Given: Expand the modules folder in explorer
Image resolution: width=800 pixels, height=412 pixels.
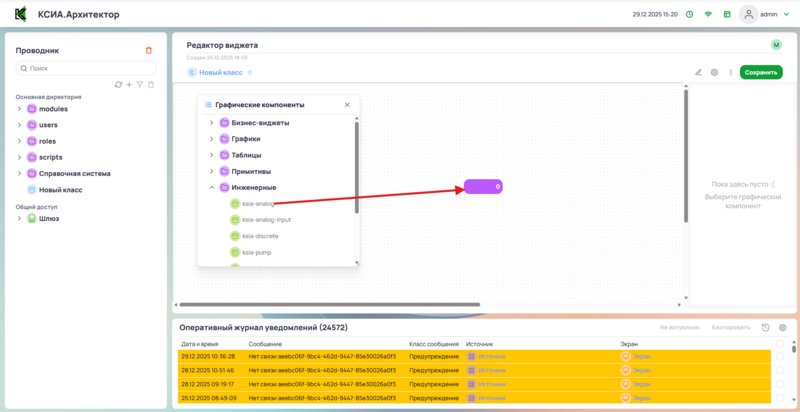Looking at the screenshot, I should 19,109.
